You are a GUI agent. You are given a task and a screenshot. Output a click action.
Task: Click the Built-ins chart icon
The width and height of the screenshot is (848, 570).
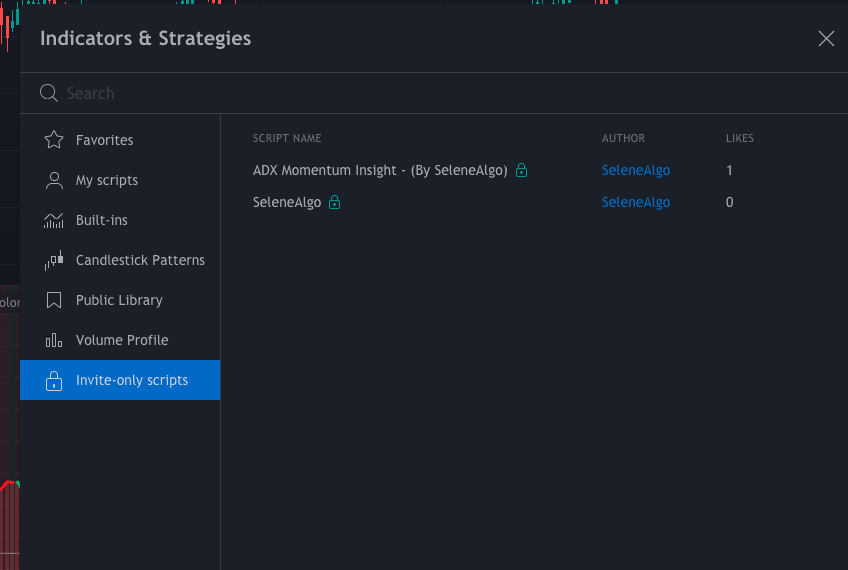click(54, 220)
